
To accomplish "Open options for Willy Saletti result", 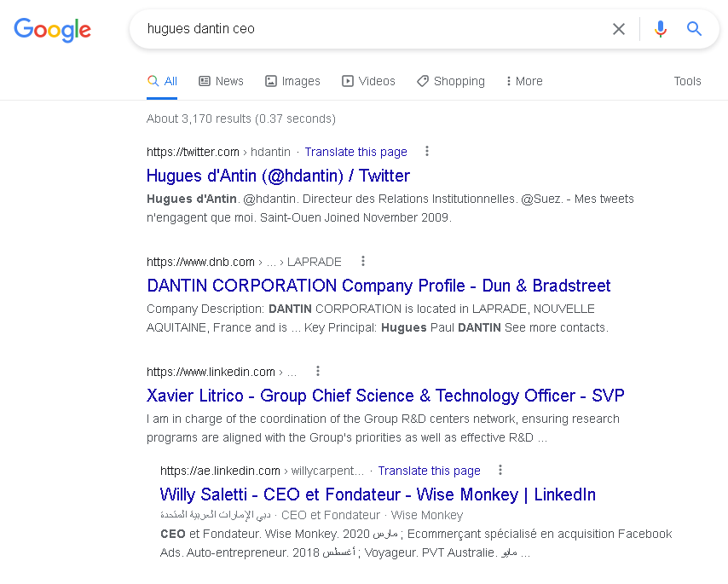I will click(500, 471).
